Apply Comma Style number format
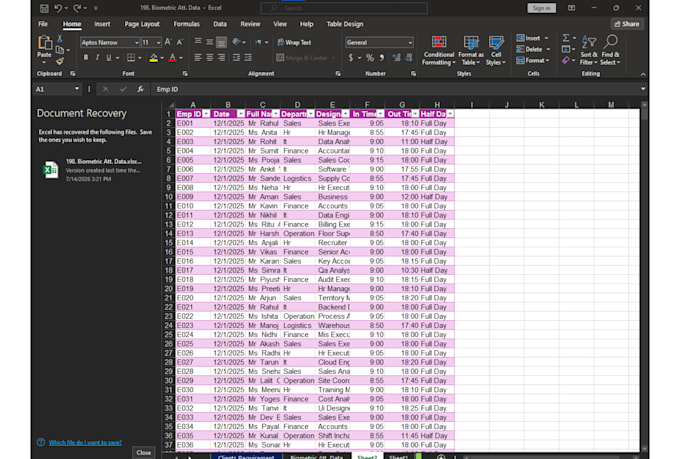Viewport: 680px width, 459px height. pos(382,57)
